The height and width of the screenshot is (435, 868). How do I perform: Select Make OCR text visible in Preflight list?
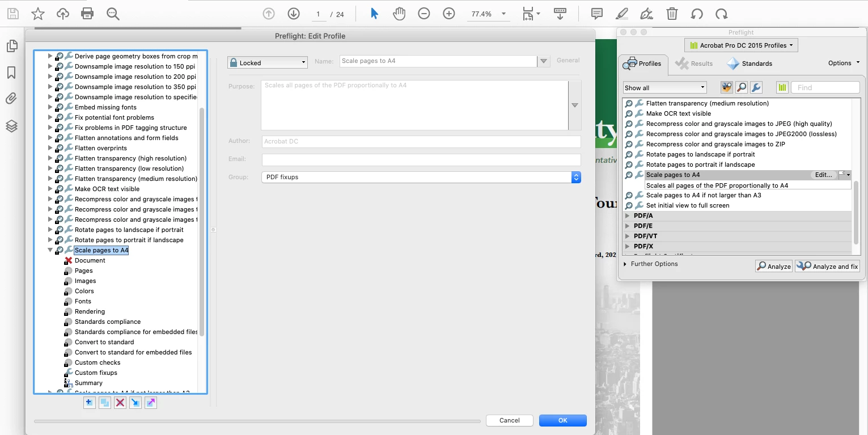pos(678,113)
